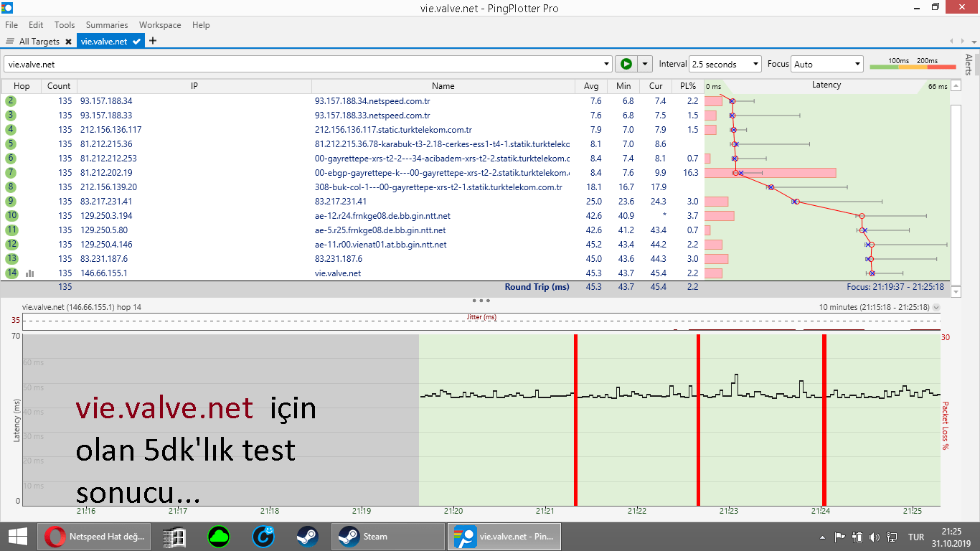Sort by the Count column header
This screenshot has width=980, height=551.
(59, 86)
